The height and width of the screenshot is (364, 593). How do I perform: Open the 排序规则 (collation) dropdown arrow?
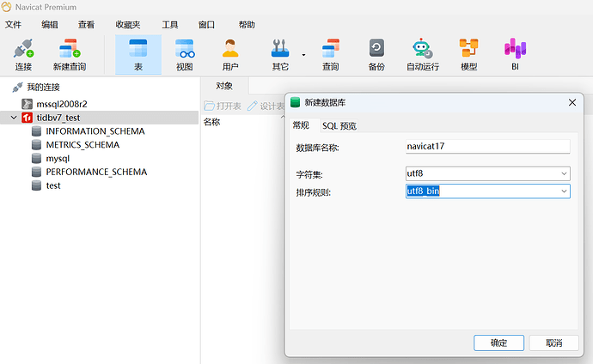[x=564, y=191]
